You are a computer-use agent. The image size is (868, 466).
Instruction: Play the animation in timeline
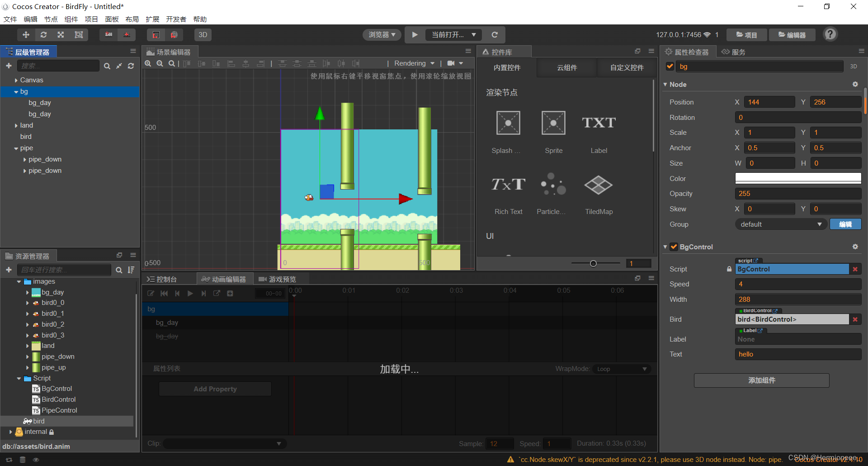pyautogui.click(x=190, y=294)
